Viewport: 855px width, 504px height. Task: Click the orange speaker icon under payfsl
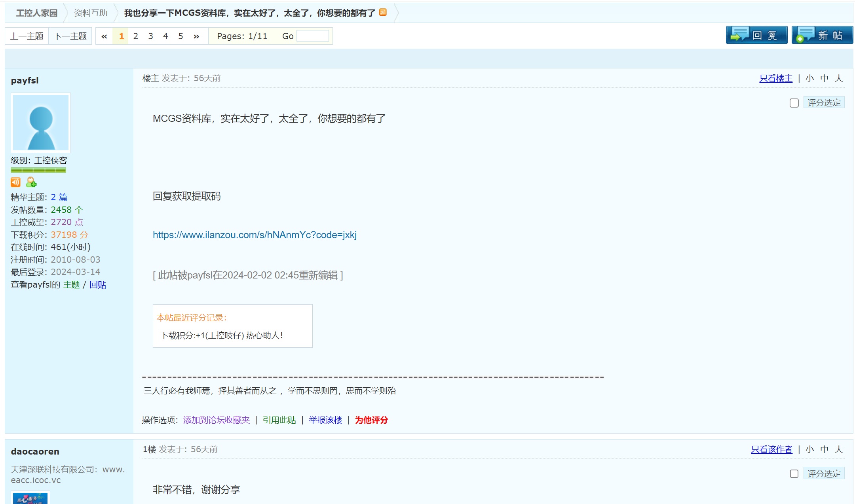pyautogui.click(x=15, y=182)
